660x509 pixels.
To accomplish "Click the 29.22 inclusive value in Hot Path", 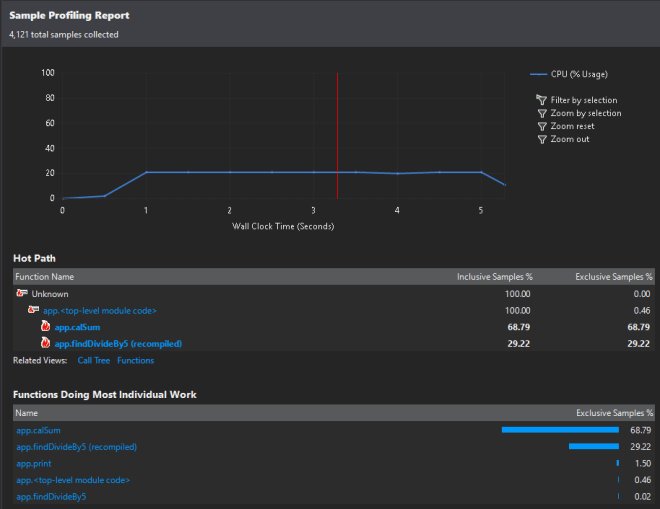I will [x=519, y=344].
